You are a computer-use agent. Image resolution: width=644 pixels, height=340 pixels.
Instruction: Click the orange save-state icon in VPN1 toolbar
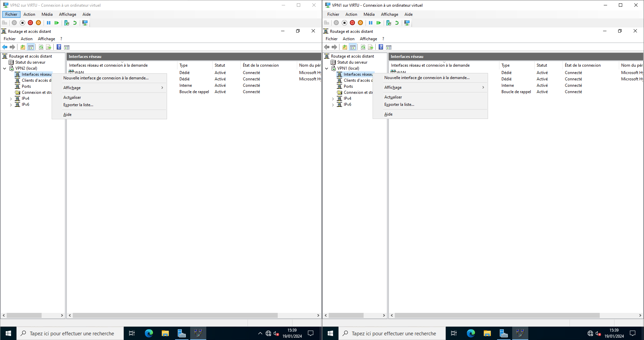(361, 23)
